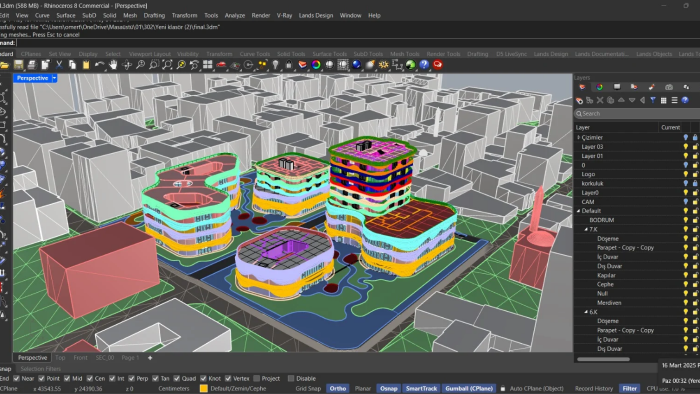This screenshot has height=394, width=700.
Task: Toggle visibility bulb of the Logo layer
Action: point(686,174)
